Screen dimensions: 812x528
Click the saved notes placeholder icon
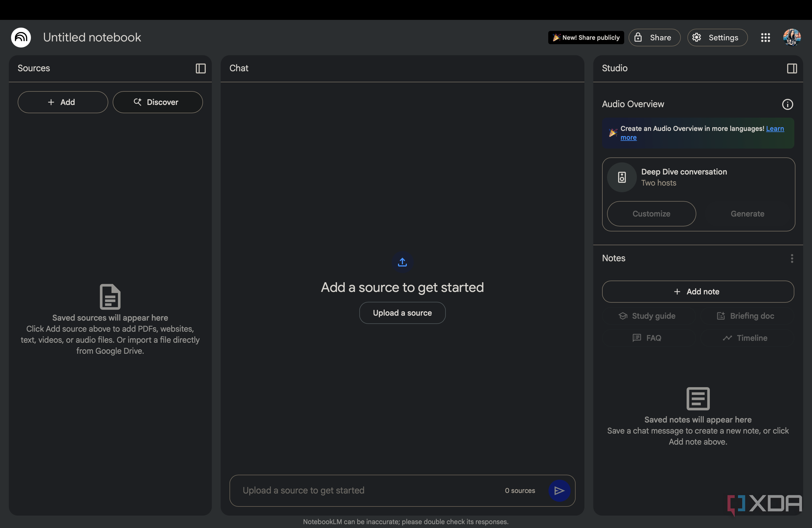click(698, 399)
